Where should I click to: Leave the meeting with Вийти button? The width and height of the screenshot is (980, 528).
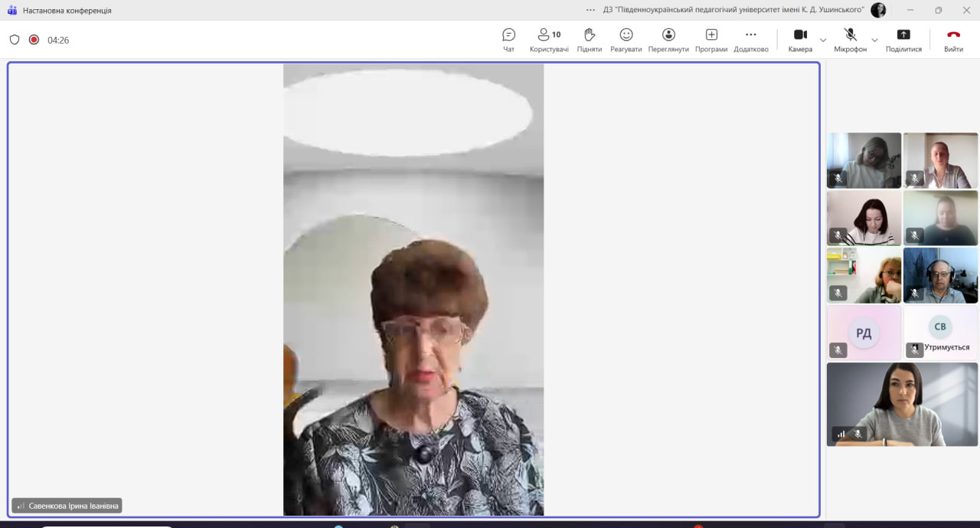[953, 40]
